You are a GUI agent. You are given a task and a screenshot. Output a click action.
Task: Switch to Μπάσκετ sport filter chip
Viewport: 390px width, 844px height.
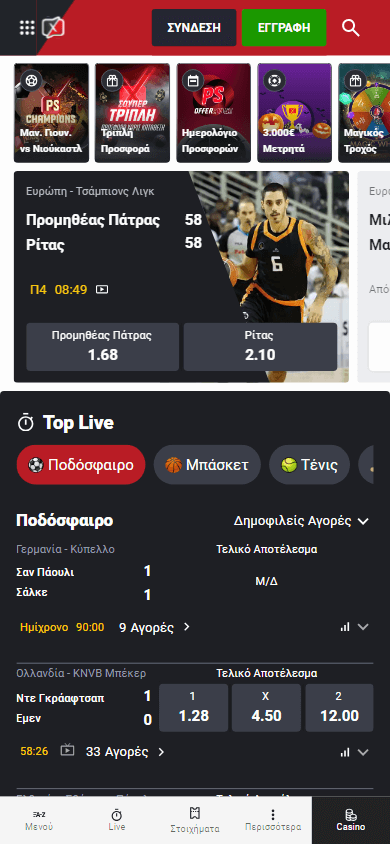[207, 465]
